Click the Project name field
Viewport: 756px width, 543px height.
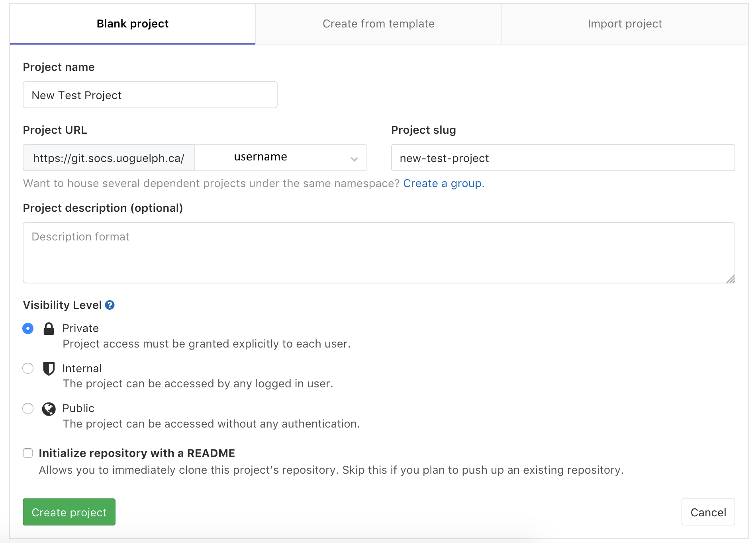point(150,95)
